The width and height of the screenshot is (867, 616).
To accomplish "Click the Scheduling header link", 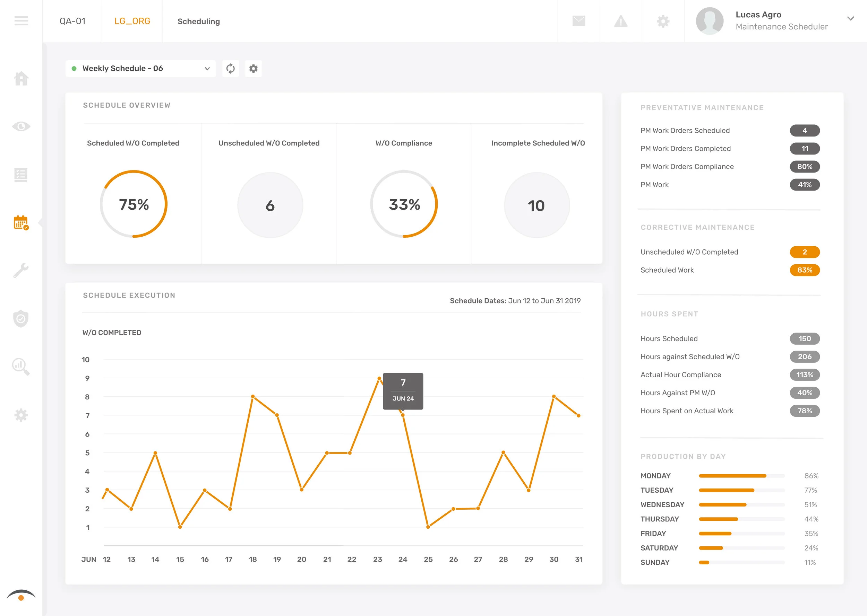I will [x=198, y=21].
